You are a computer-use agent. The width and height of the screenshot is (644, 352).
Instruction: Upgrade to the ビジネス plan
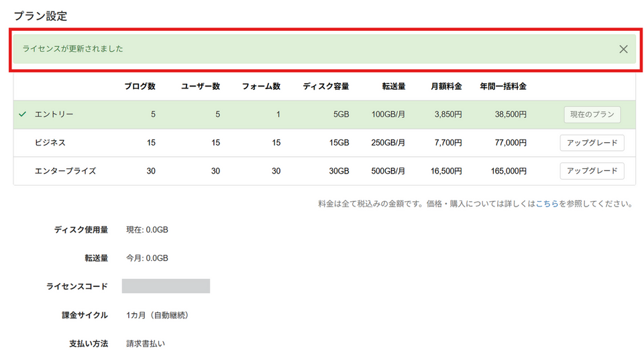pyautogui.click(x=592, y=143)
